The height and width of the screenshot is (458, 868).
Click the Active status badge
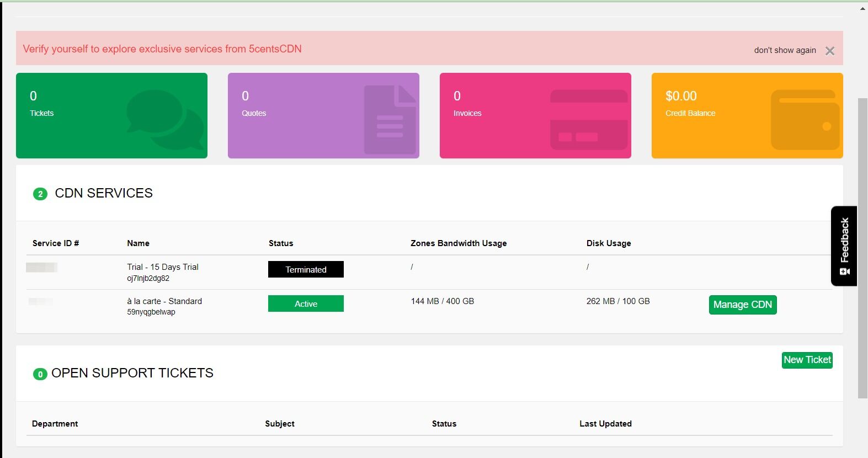pos(306,303)
